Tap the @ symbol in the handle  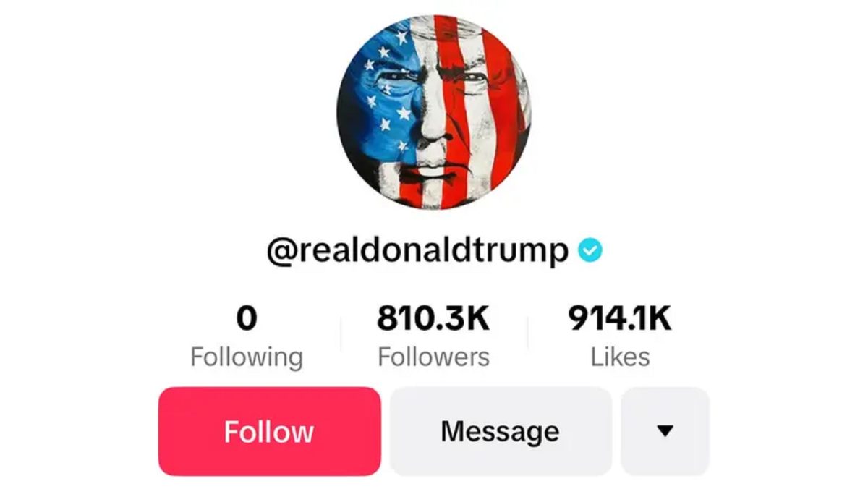click(279, 252)
